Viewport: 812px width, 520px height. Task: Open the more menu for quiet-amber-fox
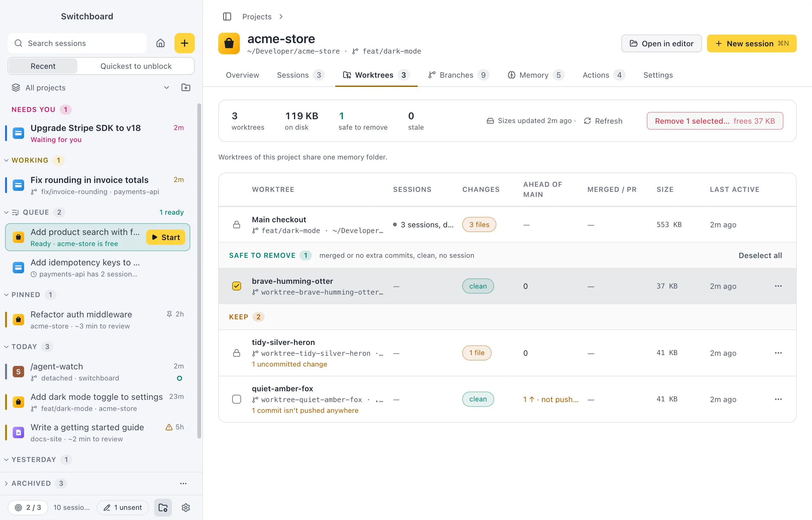[x=778, y=399]
